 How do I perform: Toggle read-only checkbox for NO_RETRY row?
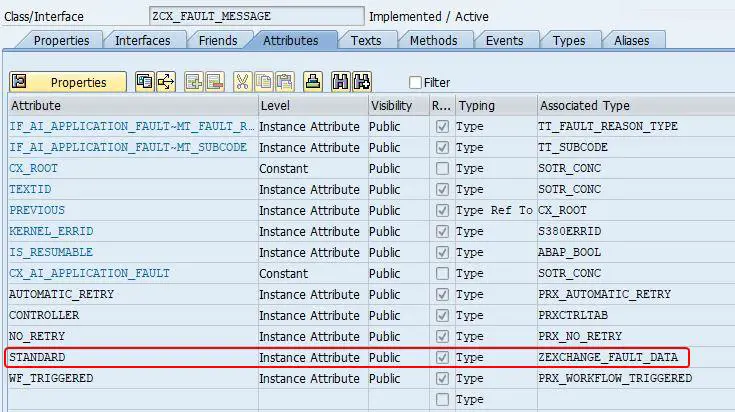click(442, 336)
